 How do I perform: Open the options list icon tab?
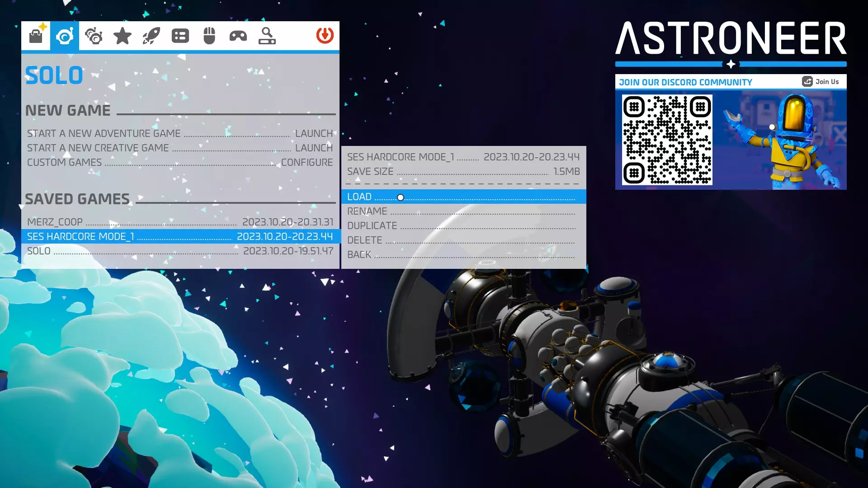click(x=180, y=36)
